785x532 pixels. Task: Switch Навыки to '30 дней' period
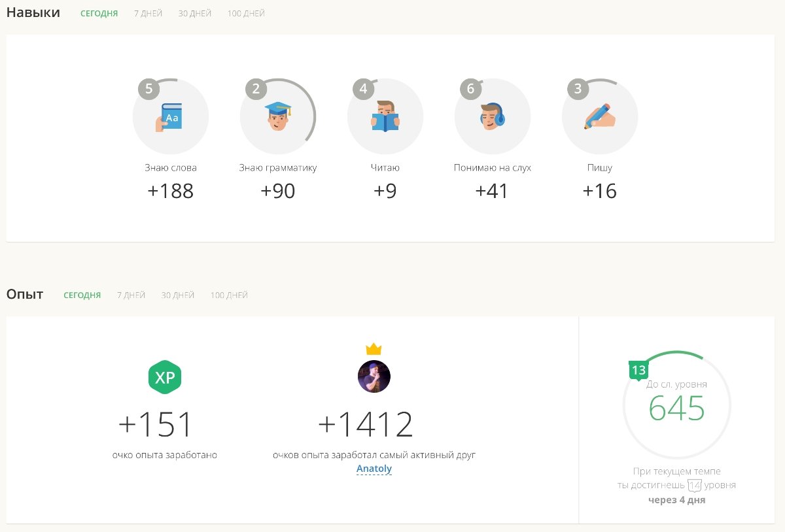click(x=195, y=14)
